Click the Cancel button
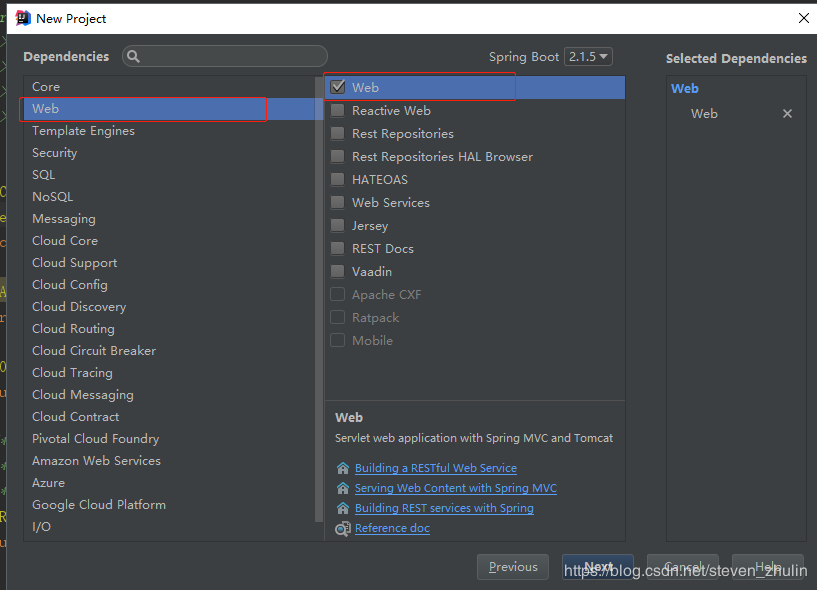 683,566
